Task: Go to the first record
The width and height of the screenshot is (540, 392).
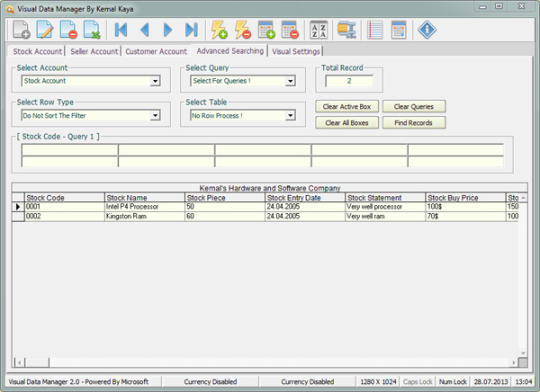Action: [121, 30]
